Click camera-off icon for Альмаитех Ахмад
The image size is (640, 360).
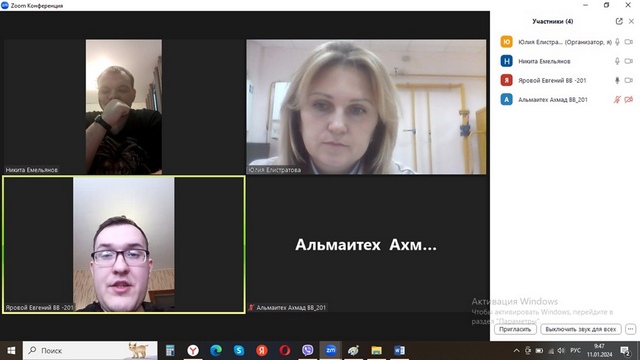coord(629,100)
